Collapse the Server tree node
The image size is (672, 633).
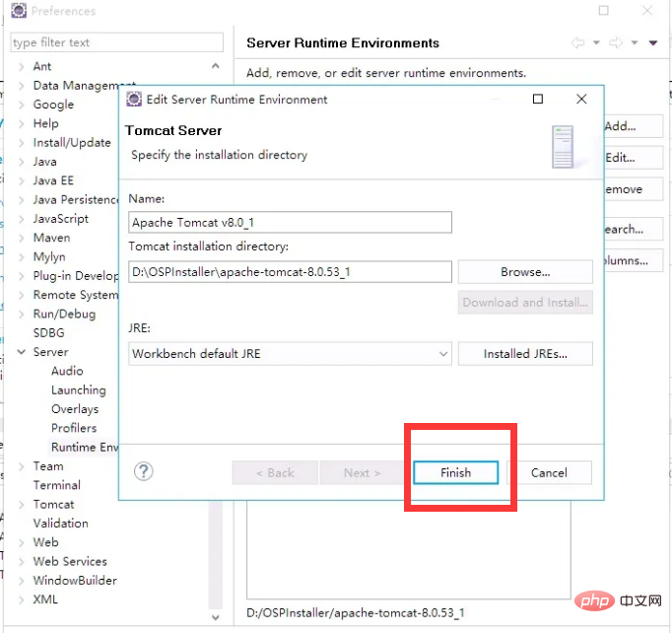click(22, 352)
